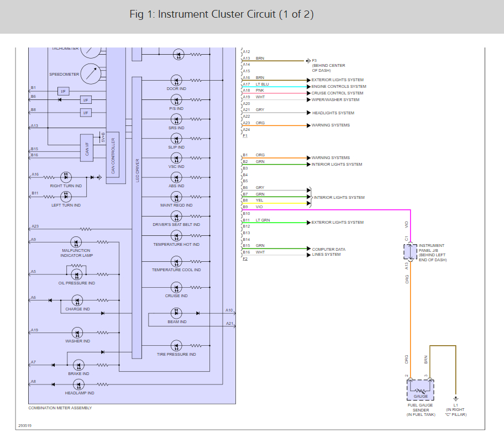
Task: Click the BRN wire label near fuel gauge sender
Action: pyautogui.click(x=426, y=360)
